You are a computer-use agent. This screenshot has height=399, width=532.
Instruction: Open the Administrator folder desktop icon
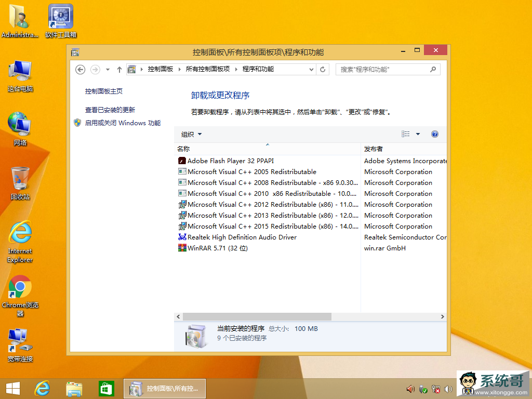coord(20,20)
